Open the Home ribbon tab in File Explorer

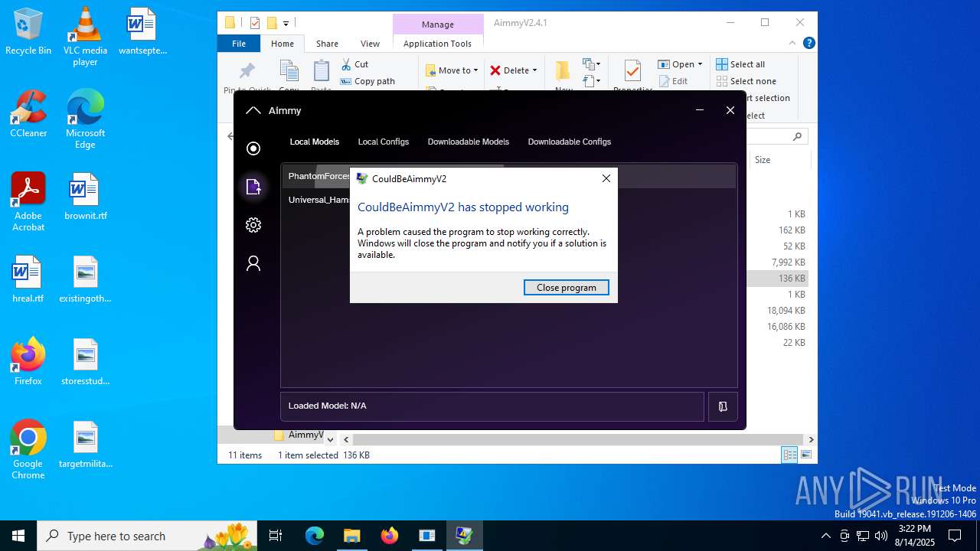click(x=283, y=44)
